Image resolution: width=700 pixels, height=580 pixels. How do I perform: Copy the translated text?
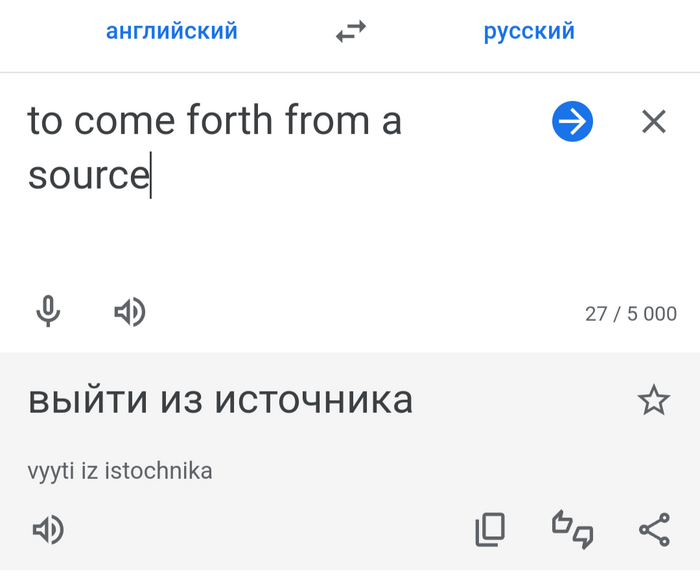tap(490, 530)
